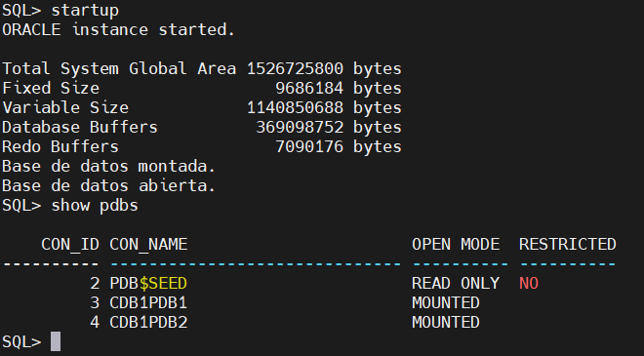
Task: Click CON_ID value 3
Action: coord(95,303)
